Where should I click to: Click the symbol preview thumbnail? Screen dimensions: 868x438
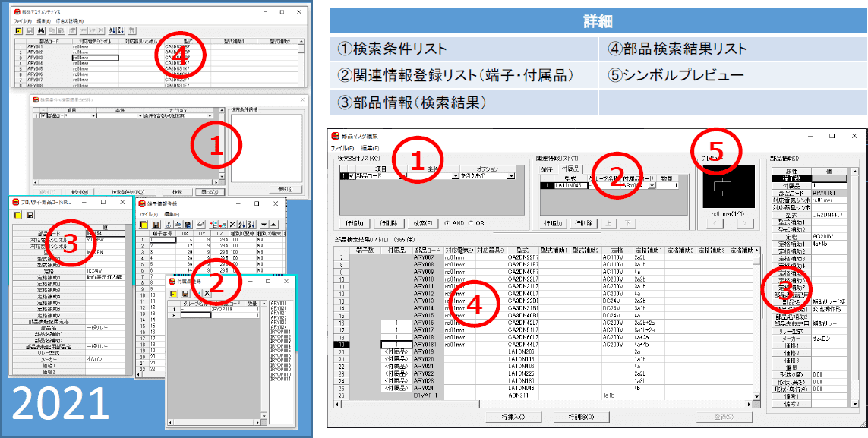[728, 187]
